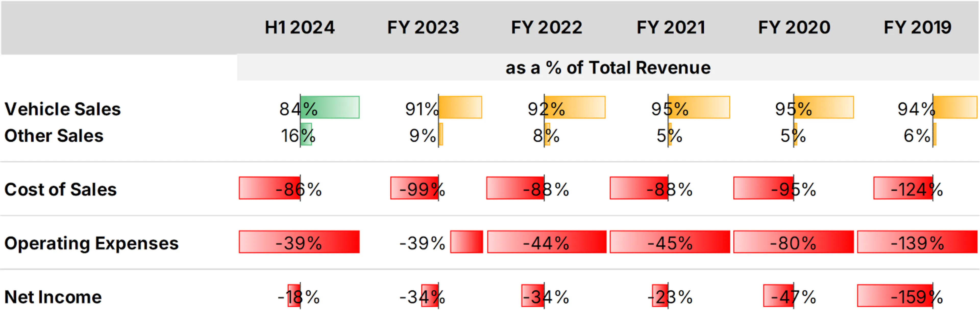Click the 'as a % of Total Revenue' subheader

click(608, 68)
